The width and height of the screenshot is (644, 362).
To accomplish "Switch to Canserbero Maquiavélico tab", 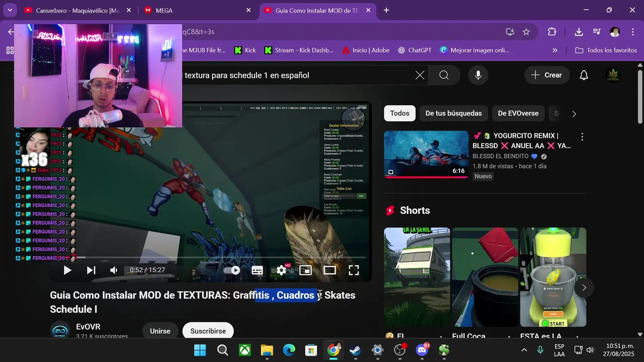I will tap(78, 10).
